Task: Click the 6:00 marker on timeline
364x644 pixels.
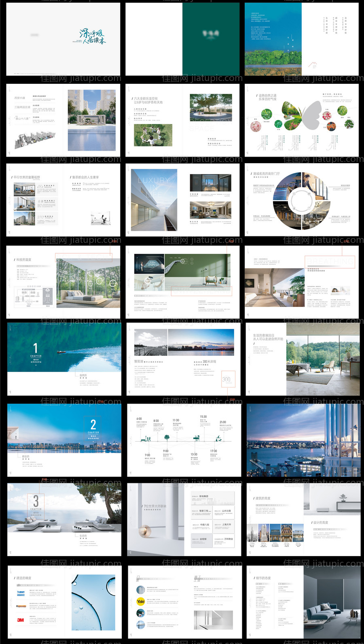Action: 139,419
